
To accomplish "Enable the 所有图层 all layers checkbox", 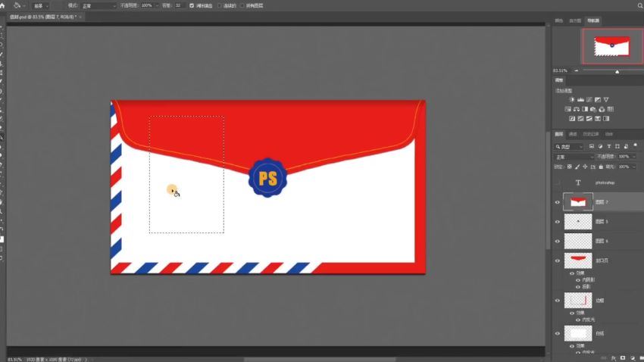I will point(242,6).
